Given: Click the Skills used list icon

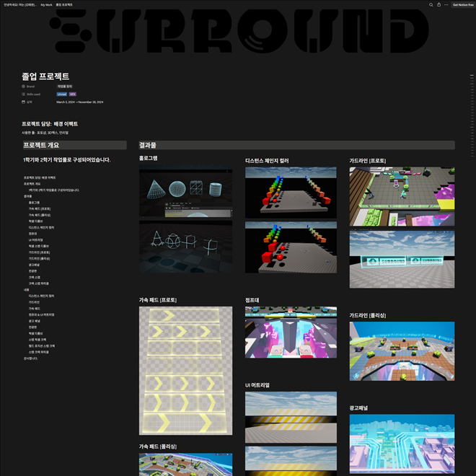Looking at the screenshot, I should (x=23, y=94).
